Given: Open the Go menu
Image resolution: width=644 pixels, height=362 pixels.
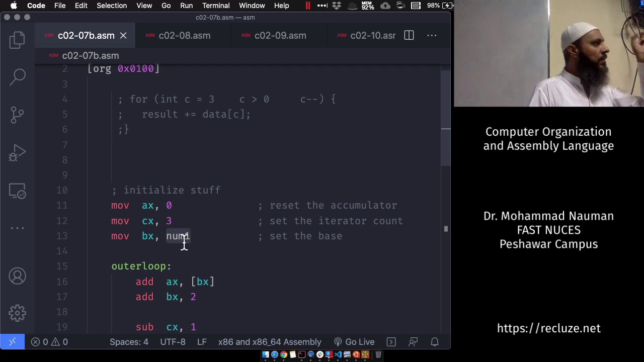Looking at the screenshot, I should tap(166, 6).
